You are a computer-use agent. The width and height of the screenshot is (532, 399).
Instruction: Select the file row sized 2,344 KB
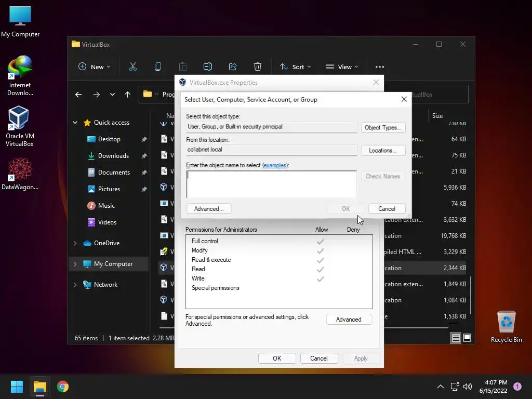tap(312, 268)
